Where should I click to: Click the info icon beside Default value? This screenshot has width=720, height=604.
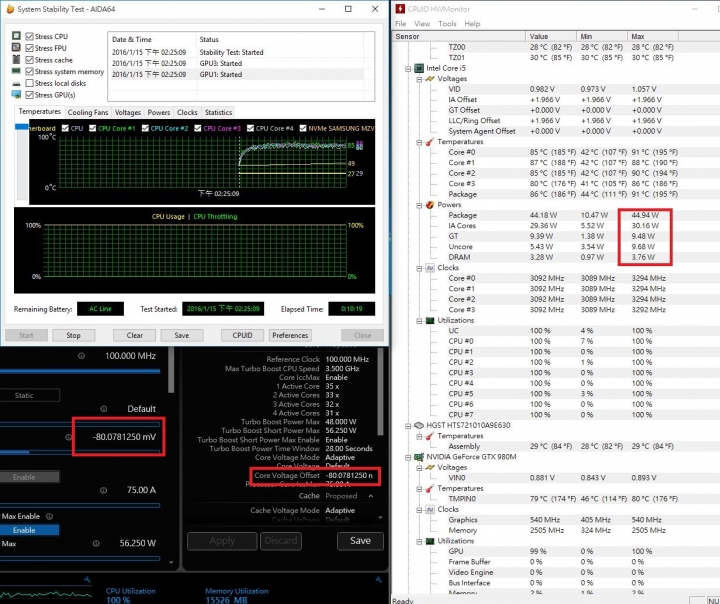click(x=104, y=409)
